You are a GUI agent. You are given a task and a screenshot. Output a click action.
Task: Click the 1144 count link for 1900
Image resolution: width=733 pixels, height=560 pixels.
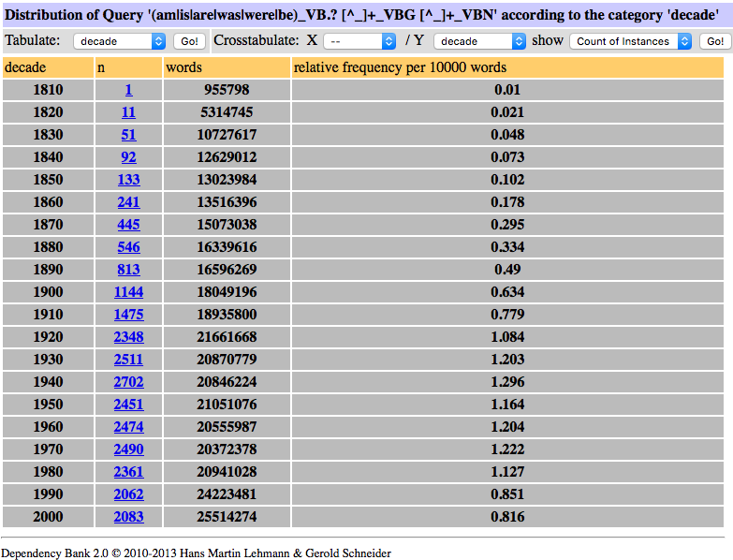[x=128, y=292]
